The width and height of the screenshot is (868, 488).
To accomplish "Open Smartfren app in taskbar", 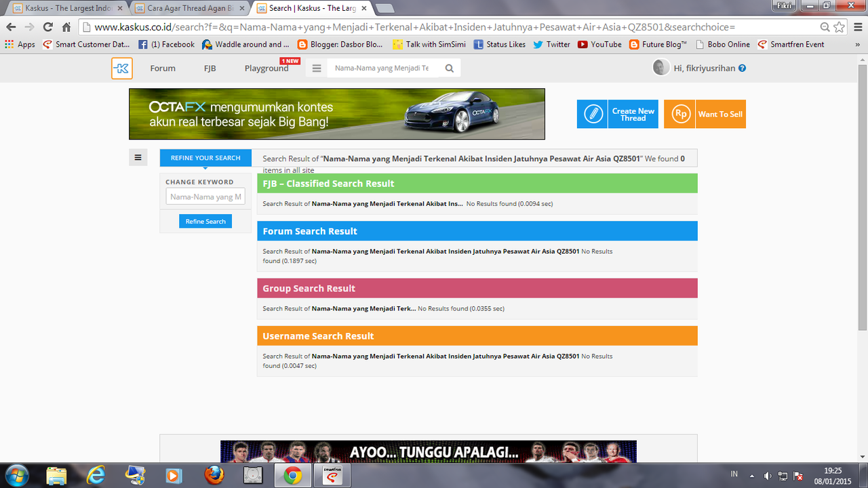I will (x=332, y=476).
